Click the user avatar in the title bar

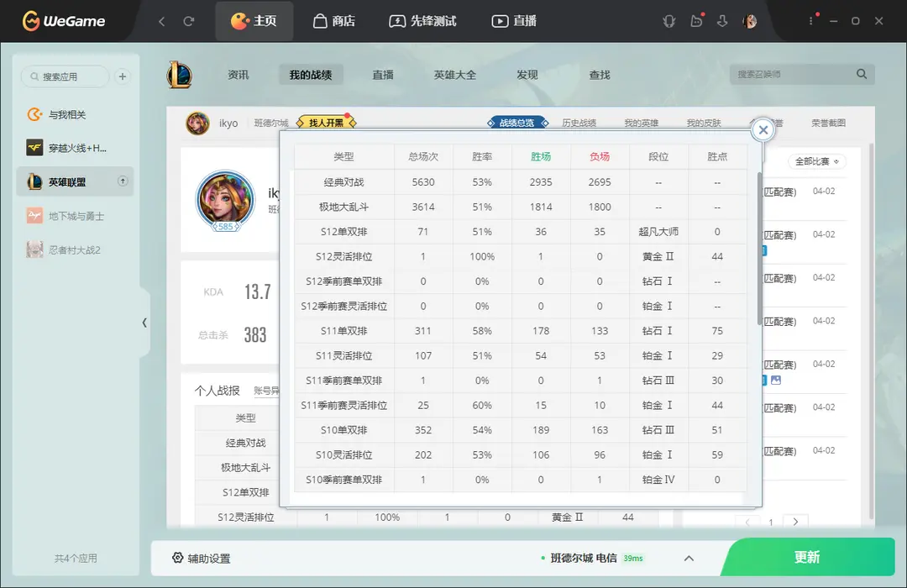coord(750,21)
